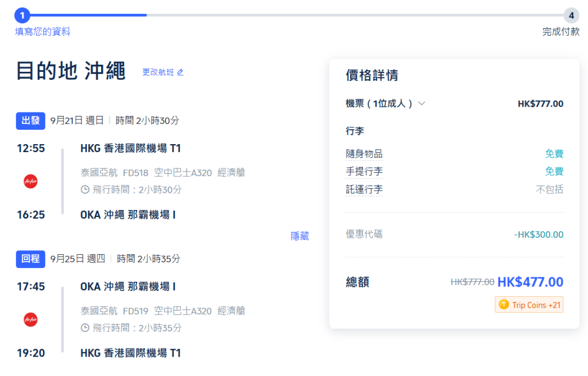Image resolution: width=588 pixels, height=376 pixels.
Task: Click the Trip Coins gold coin icon
Action: pos(504,305)
